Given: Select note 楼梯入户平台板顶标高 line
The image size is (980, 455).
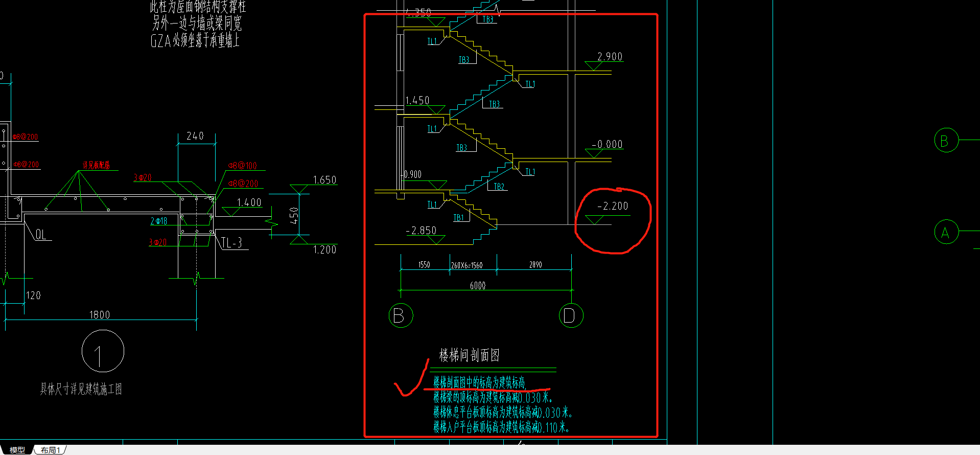Looking at the screenshot, I should pos(501,427).
